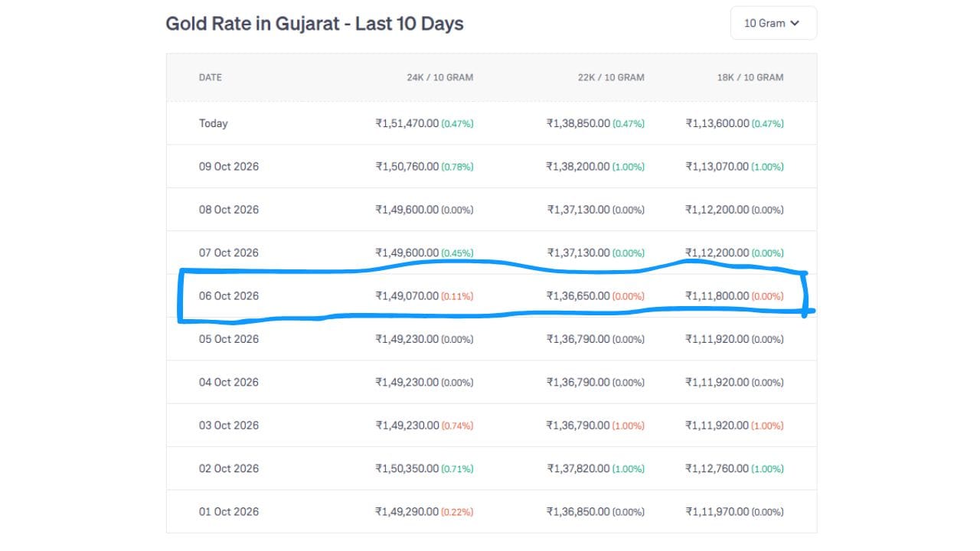Click the 03 Oct 2026 date cell
The image size is (980, 551).
(x=229, y=425)
